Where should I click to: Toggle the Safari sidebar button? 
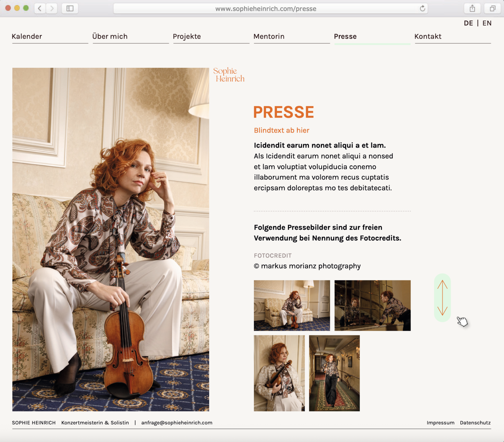70,8
